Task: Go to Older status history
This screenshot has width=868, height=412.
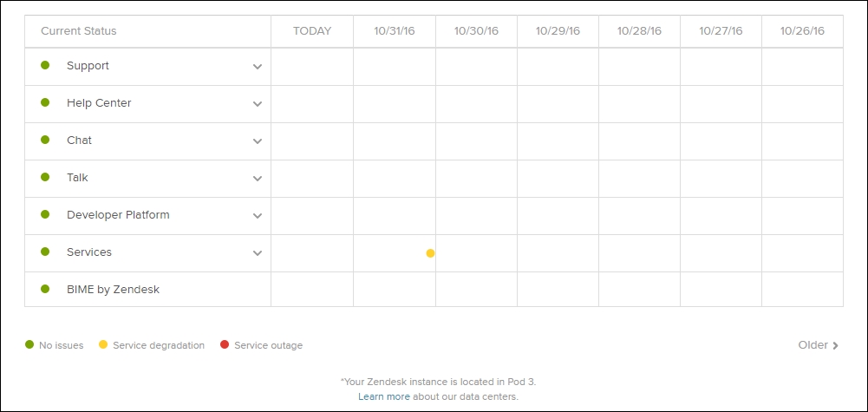Action: [x=819, y=345]
